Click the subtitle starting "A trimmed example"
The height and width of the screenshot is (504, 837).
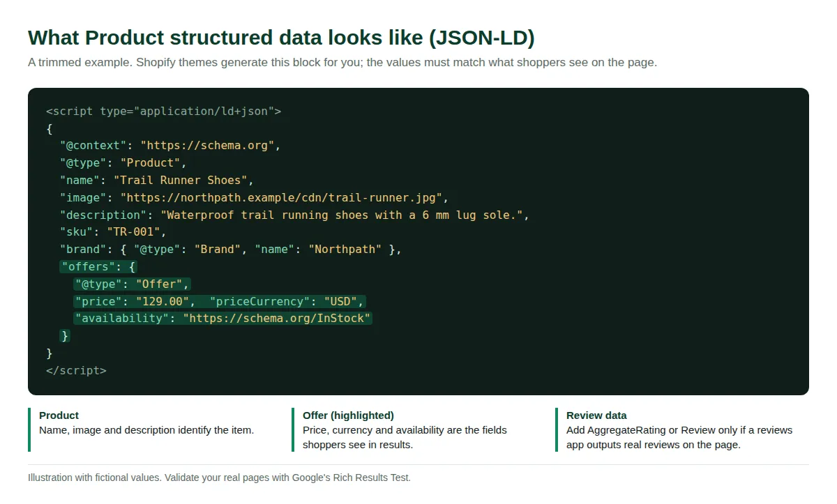(x=342, y=63)
